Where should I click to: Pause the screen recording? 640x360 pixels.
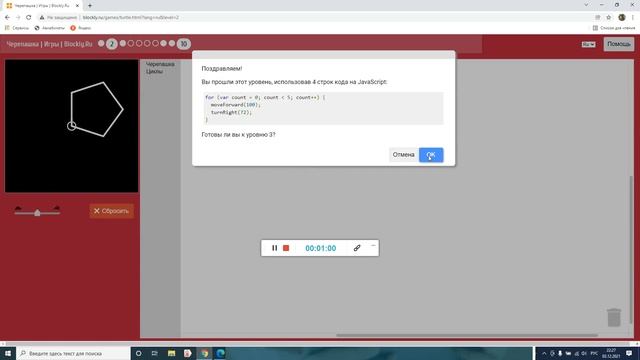274,248
